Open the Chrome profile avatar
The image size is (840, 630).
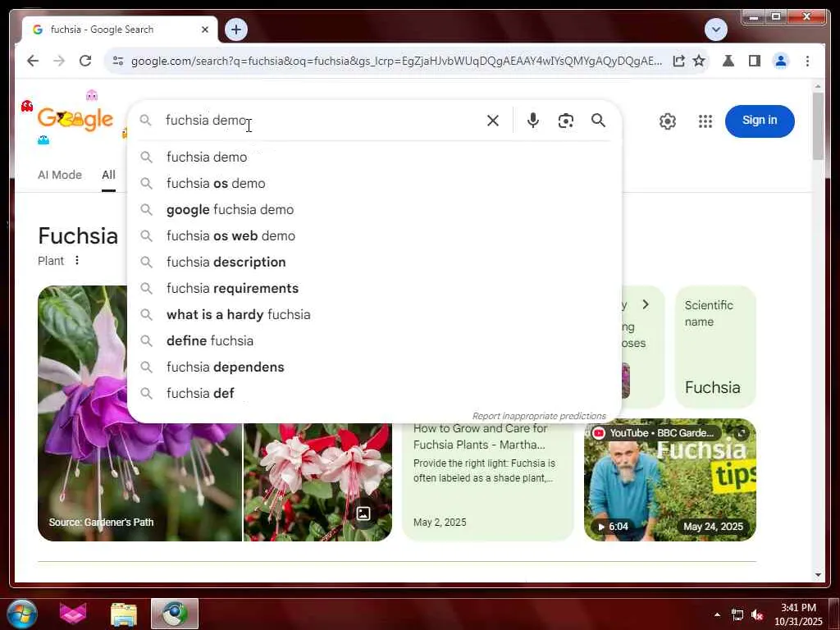click(781, 61)
